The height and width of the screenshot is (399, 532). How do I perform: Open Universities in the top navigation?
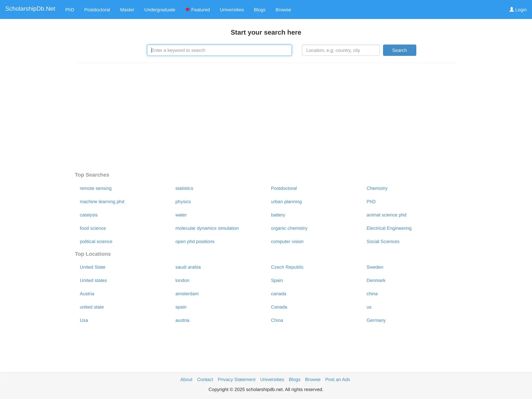pyautogui.click(x=232, y=10)
